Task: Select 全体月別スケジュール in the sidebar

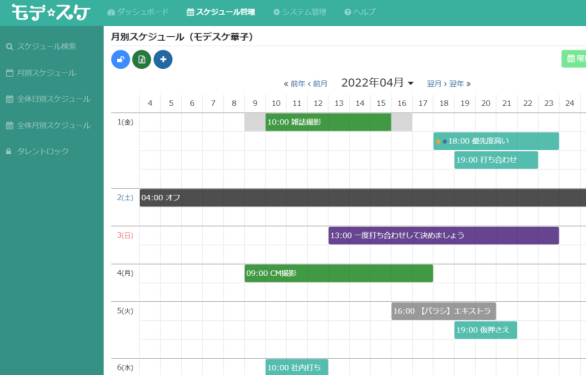Action: [x=49, y=125]
